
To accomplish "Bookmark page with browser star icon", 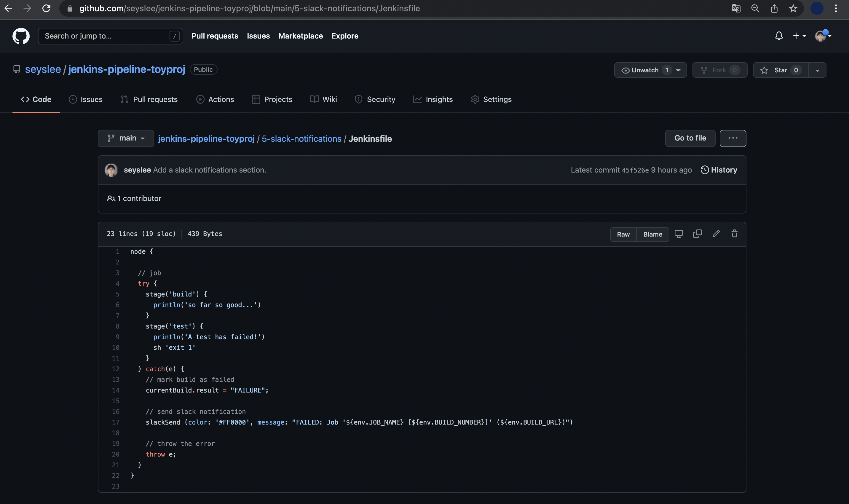I will [793, 9].
